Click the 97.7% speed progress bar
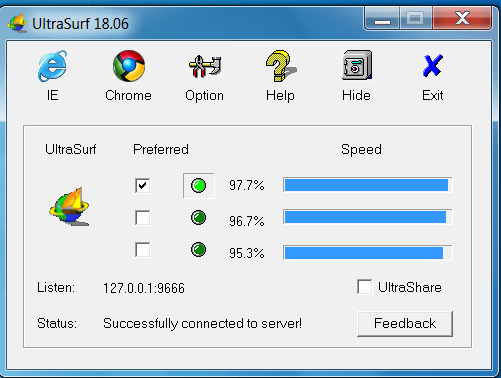 pyautogui.click(x=368, y=185)
